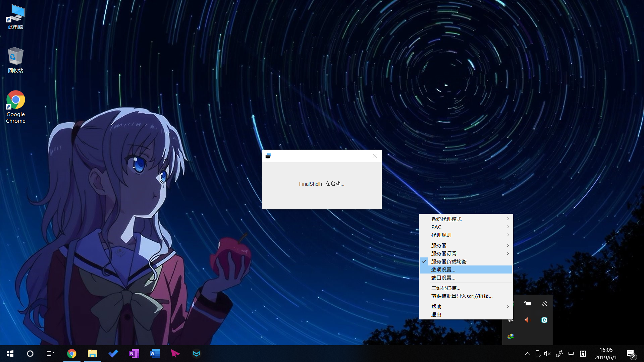Image resolution: width=644 pixels, height=362 pixels.
Task: Expand the 代理规则 submenu
Action: pos(466,235)
